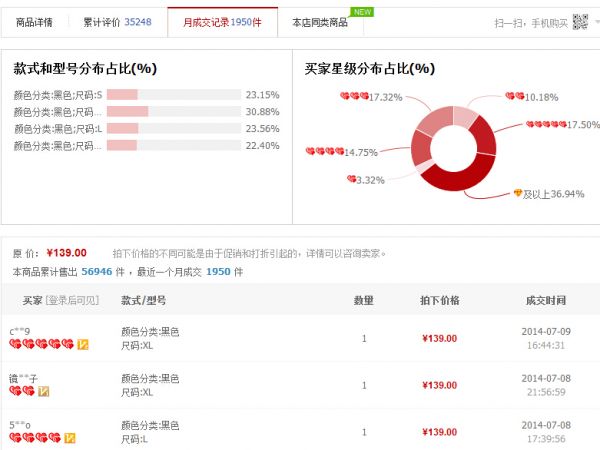Select the 月成交记录 1950件 tab
600x450 pixels.
click(222, 22)
